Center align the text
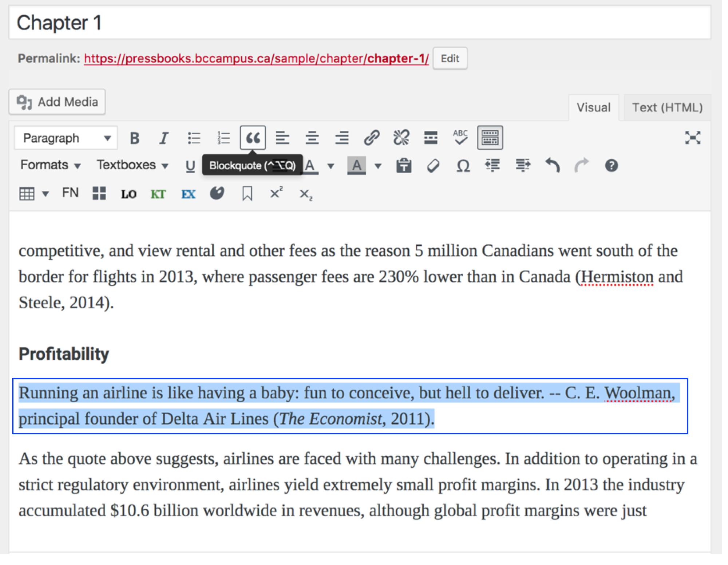Screen dimensions: 728x565 (312, 138)
